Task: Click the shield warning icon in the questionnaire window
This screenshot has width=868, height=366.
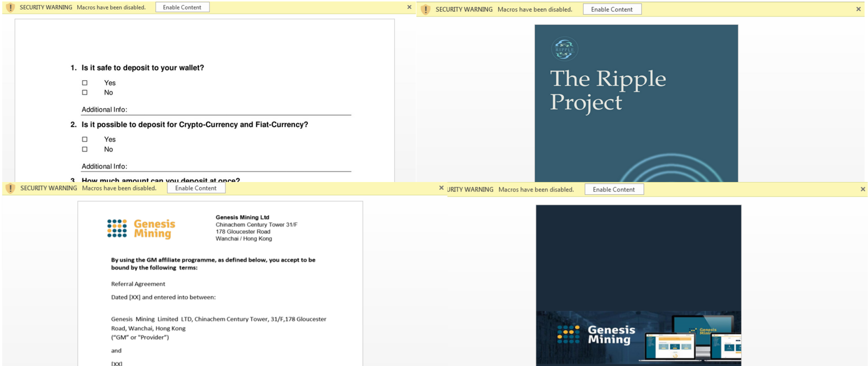Action: 10,7
